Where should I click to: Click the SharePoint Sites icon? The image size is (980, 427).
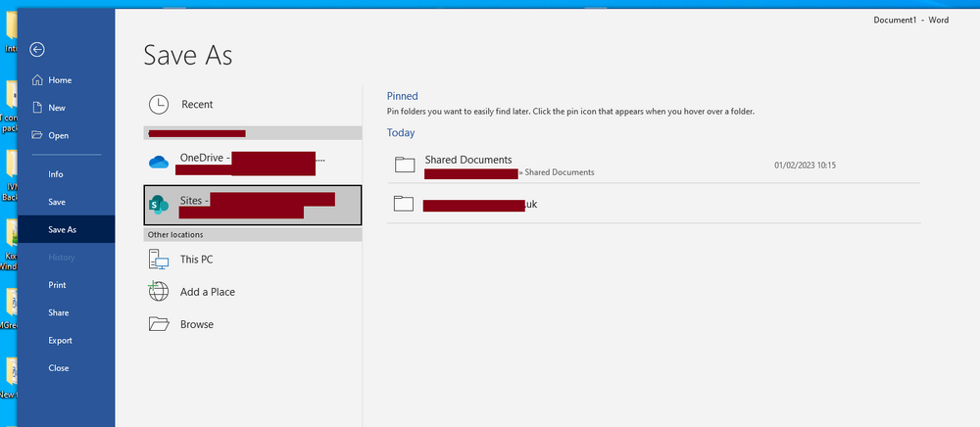159,204
